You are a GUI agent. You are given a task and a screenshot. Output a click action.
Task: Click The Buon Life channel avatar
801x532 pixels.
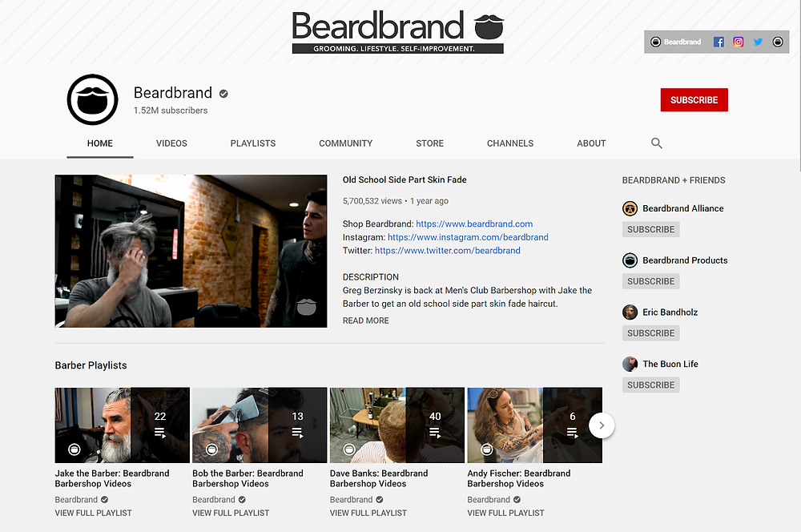click(x=630, y=364)
